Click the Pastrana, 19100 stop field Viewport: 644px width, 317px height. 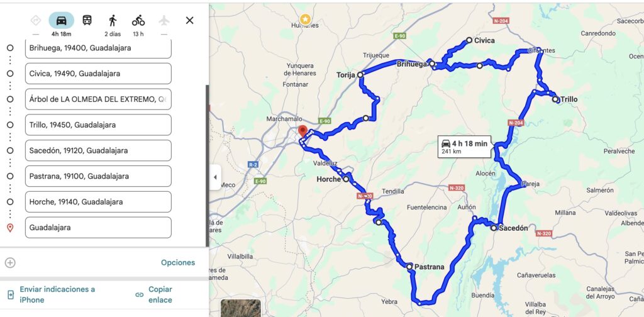[98, 176]
